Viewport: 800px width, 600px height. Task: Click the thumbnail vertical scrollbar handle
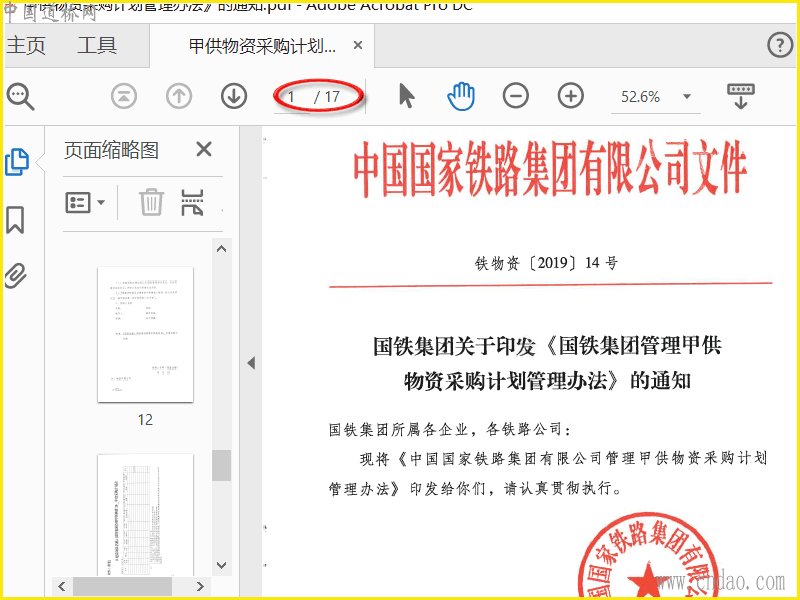point(221,465)
